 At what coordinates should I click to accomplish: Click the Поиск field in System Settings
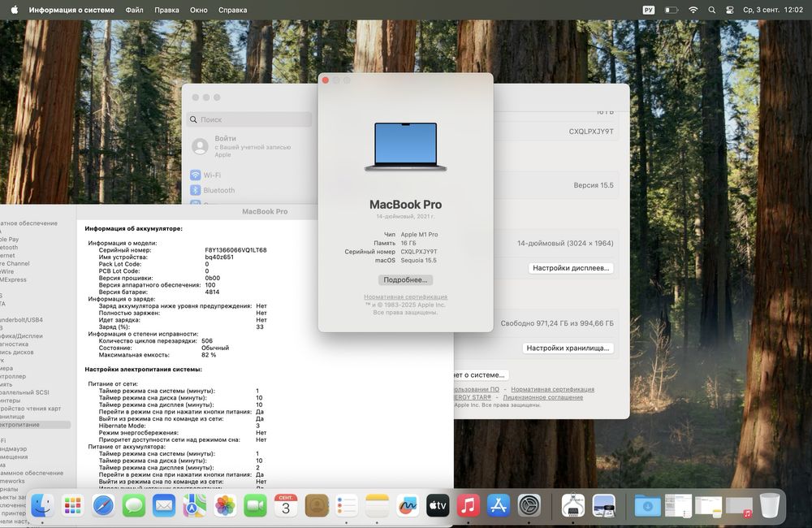click(249, 119)
